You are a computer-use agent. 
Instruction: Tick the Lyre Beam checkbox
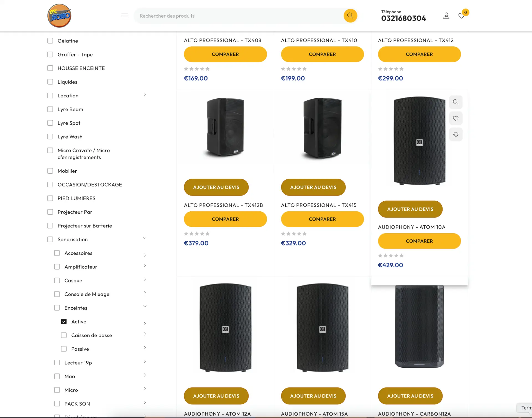50,109
